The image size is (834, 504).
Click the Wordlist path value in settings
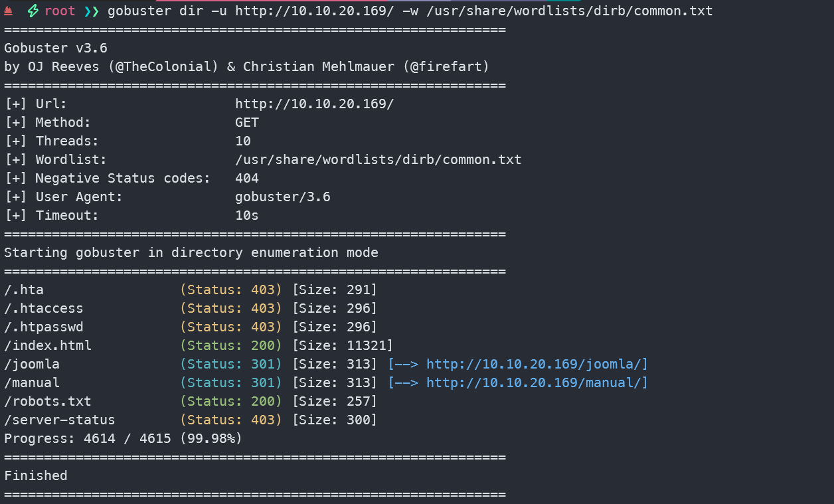pyautogui.click(x=378, y=159)
